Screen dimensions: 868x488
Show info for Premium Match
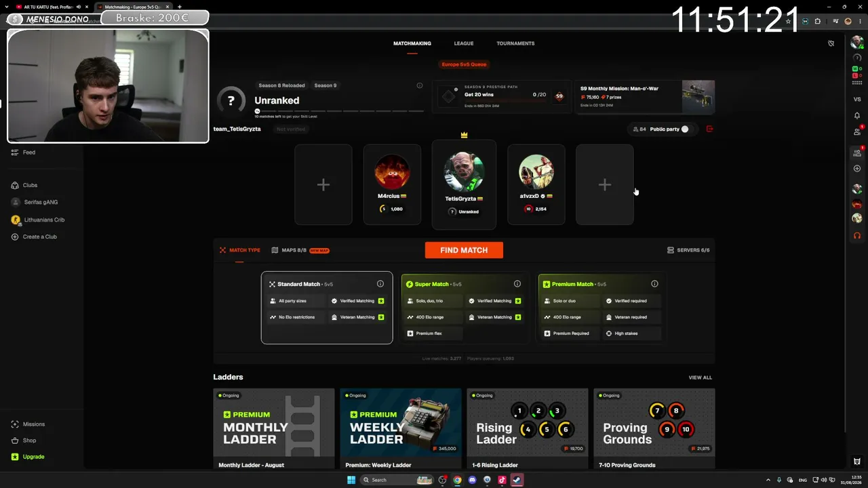tap(654, 284)
